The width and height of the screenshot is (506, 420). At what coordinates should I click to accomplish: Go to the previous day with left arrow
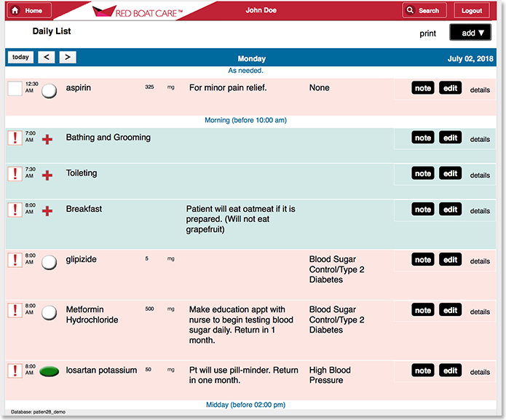point(46,57)
